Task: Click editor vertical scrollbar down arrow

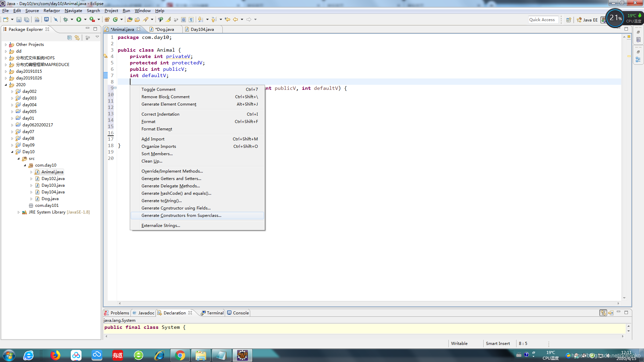Action: (624, 298)
